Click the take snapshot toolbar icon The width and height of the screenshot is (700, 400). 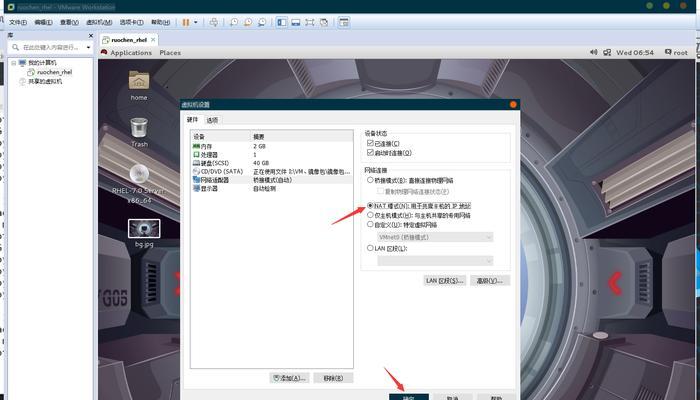(233, 22)
